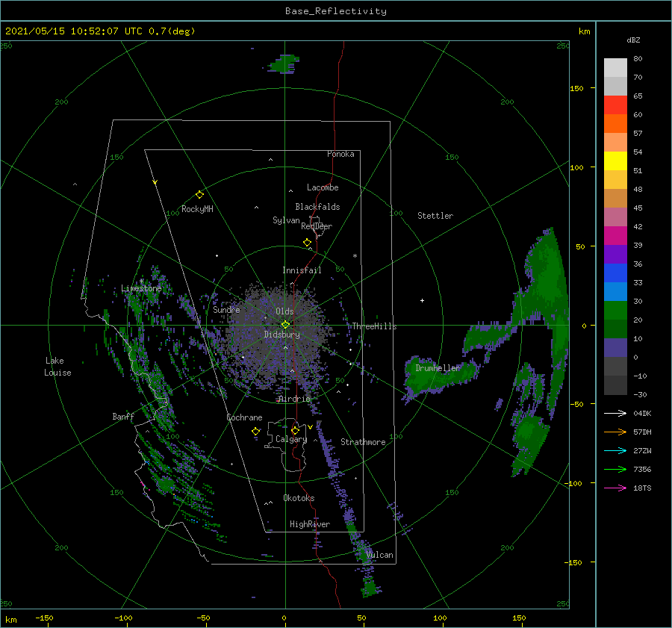Viewport: 672px width, 628px height.
Task: Pick the light gray 80-70 dBZ swatch
Action: point(615,67)
